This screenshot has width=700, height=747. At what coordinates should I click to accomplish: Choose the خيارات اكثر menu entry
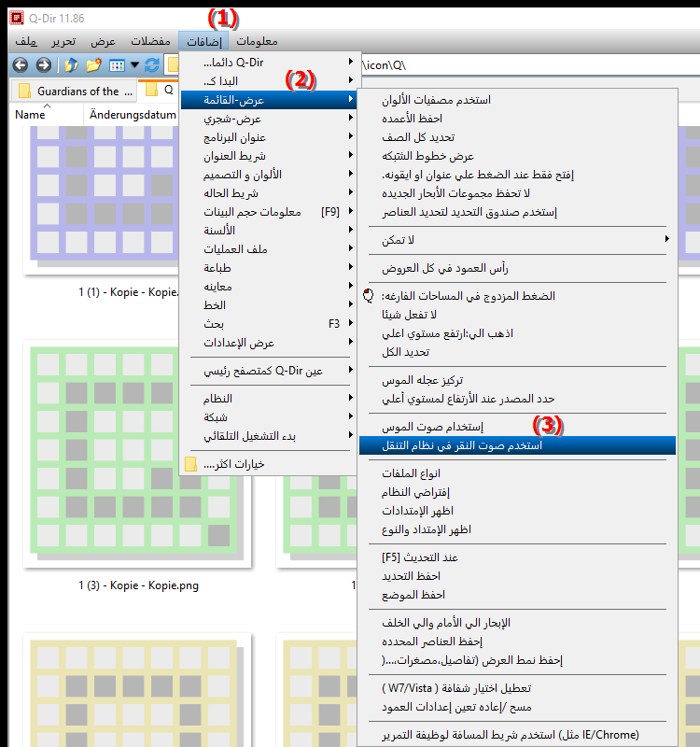pos(269,464)
